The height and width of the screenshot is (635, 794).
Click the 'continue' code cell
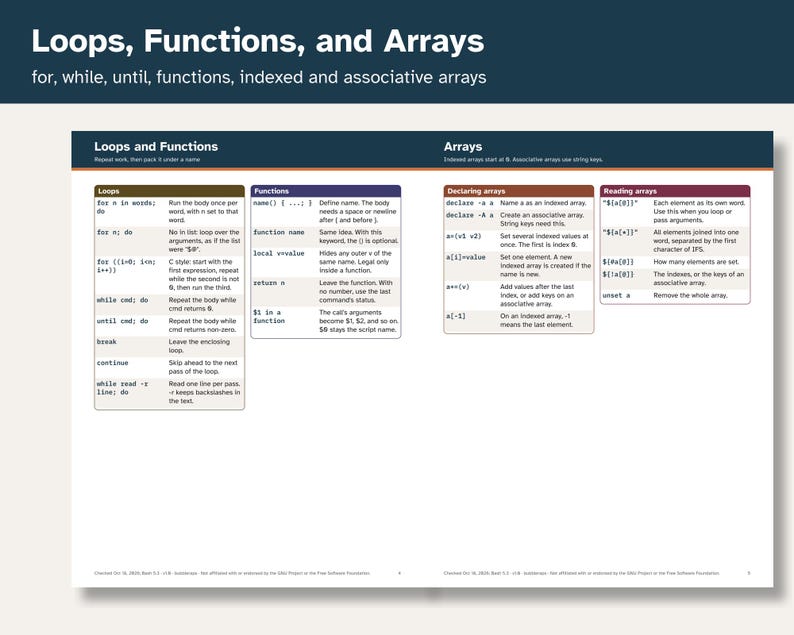point(112,363)
